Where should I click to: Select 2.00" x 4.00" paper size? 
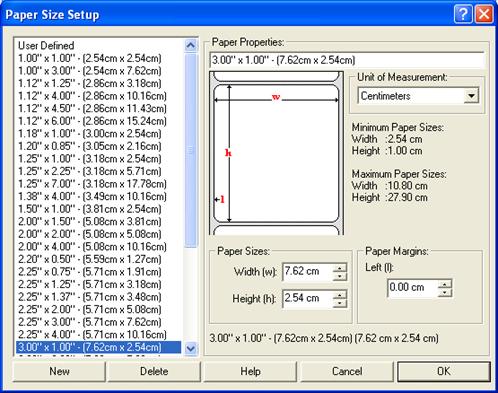99,247
